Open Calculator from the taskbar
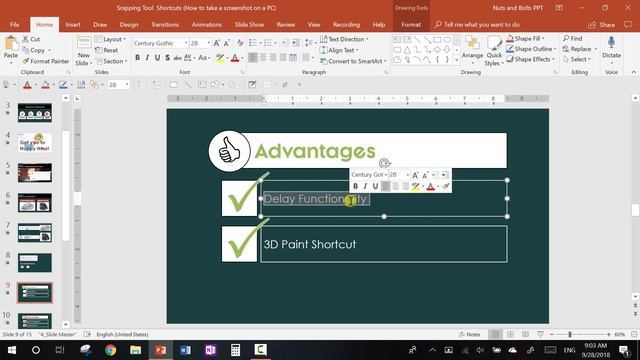The width and height of the screenshot is (640, 360). [235, 350]
